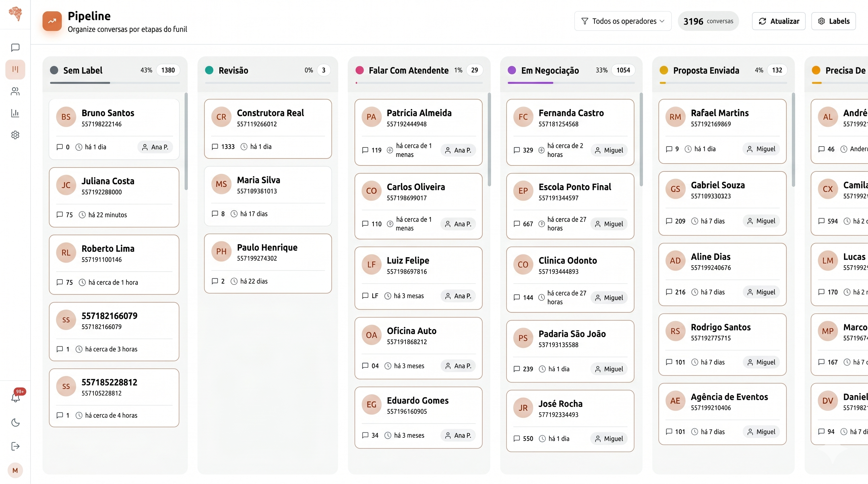Click the Falar Com Atendente column title
This screenshot has height=484, width=868.
408,70
